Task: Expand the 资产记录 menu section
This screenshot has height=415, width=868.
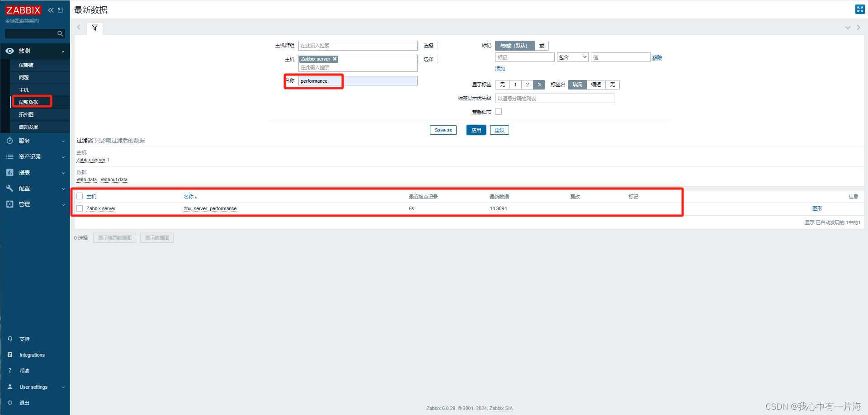Action: (x=63, y=157)
